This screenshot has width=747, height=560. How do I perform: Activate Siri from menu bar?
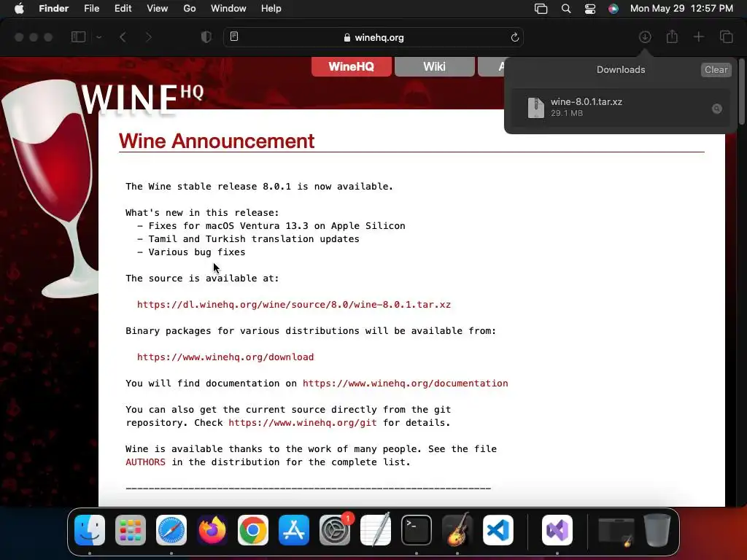click(x=614, y=9)
